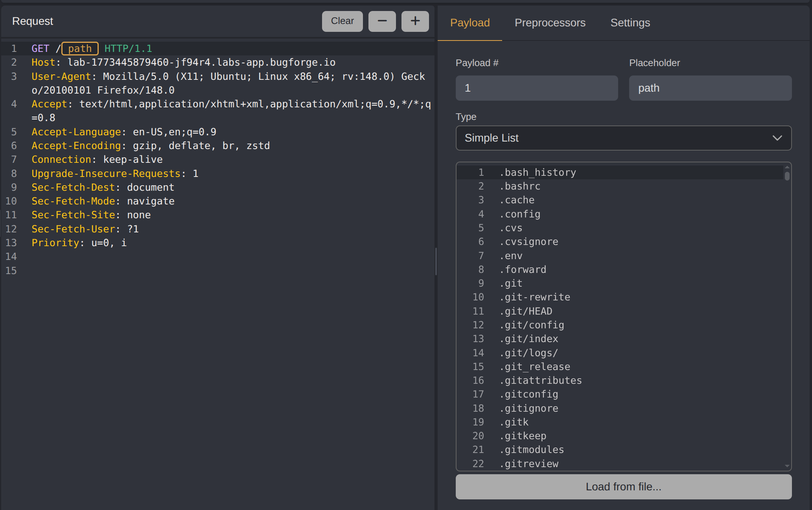
Task: Click the minus icon to remove a payload set
Action: (382, 21)
